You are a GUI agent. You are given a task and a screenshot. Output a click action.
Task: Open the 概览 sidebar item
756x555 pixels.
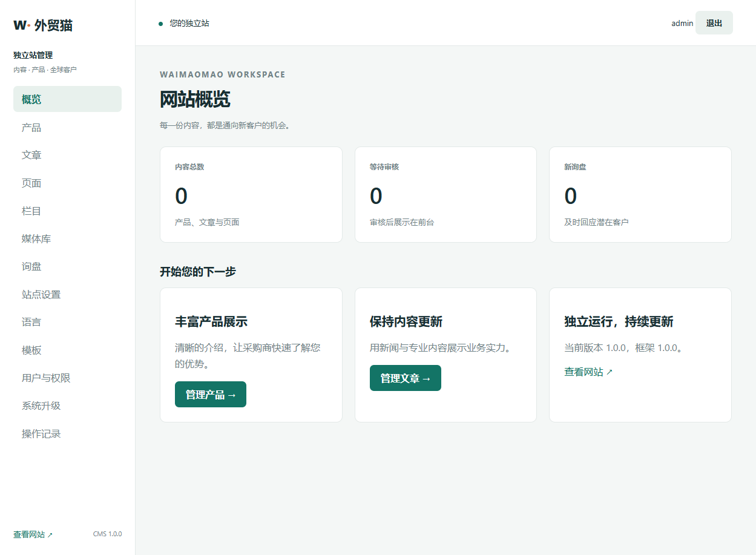[67, 99]
